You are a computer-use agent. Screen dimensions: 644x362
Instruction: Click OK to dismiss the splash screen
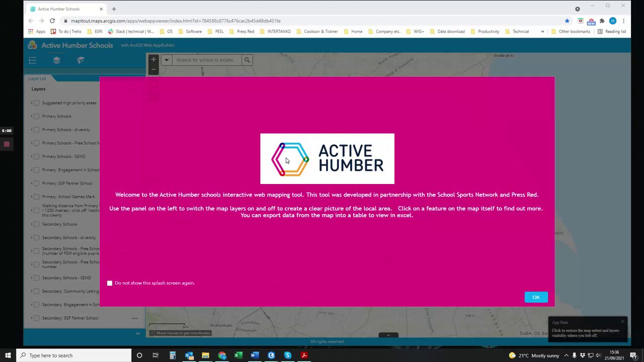point(536,297)
